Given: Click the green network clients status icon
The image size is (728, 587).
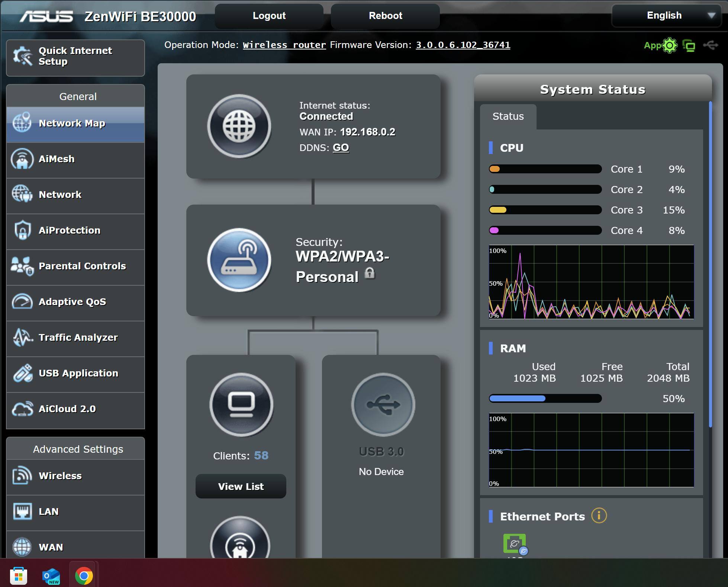Looking at the screenshot, I should [689, 46].
